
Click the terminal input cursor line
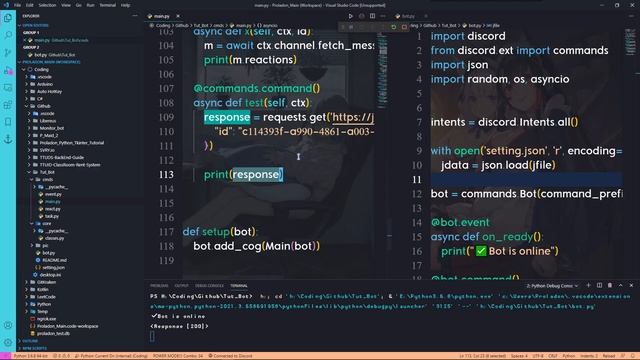pos(152,336)
